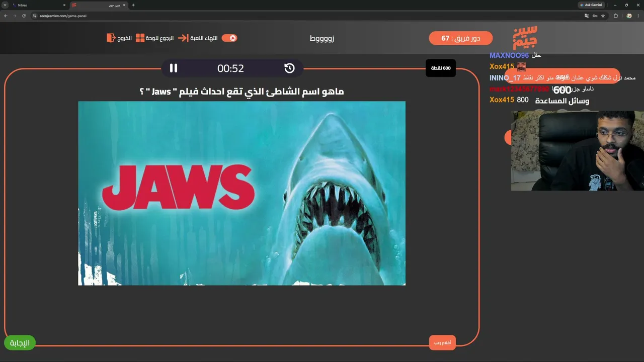Reveal the answer with the green الإجابة button
This screenshot has height=362, width=644.
[20, 343]
